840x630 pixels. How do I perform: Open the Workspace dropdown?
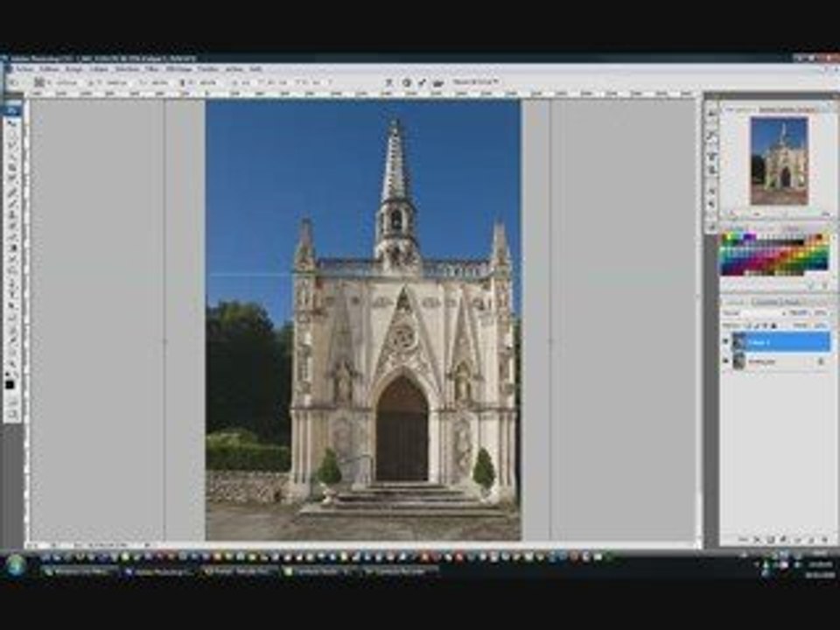476,81
